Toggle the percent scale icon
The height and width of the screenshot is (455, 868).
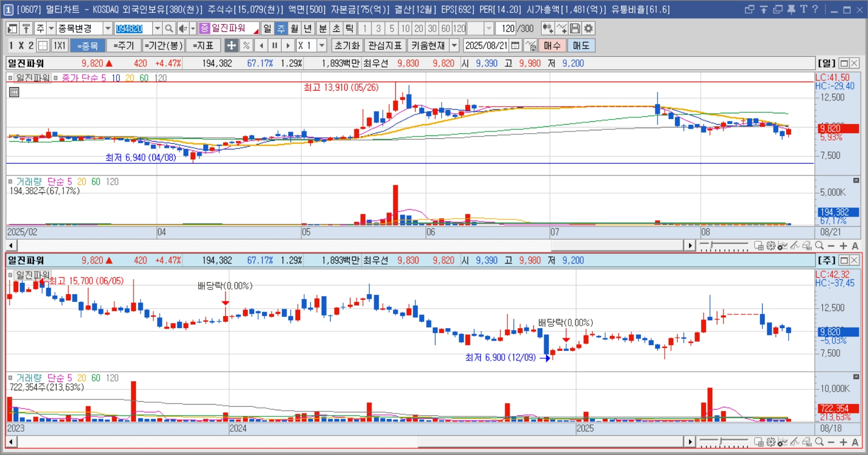click(x=246, y=45)
